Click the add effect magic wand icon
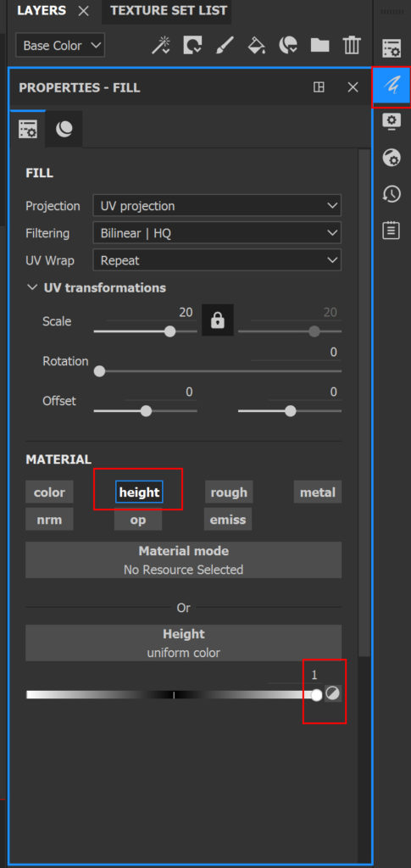Viewport: 411px width, 868px height. pyautogui.click(x=160, y=45)
